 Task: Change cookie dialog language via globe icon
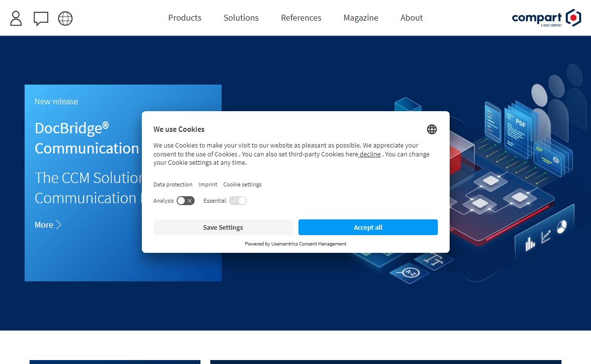[x=432, y=129]
